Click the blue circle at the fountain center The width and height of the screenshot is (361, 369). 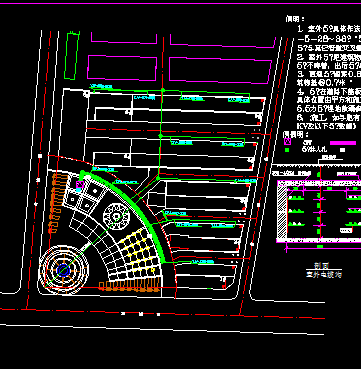pos(63,271)
